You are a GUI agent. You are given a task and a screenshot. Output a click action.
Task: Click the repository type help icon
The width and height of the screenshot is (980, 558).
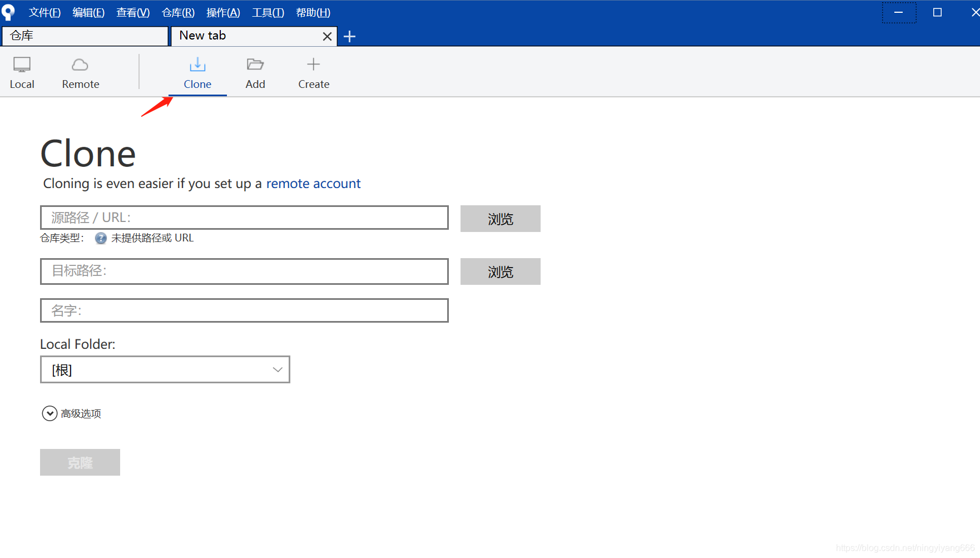pos(101,238)
